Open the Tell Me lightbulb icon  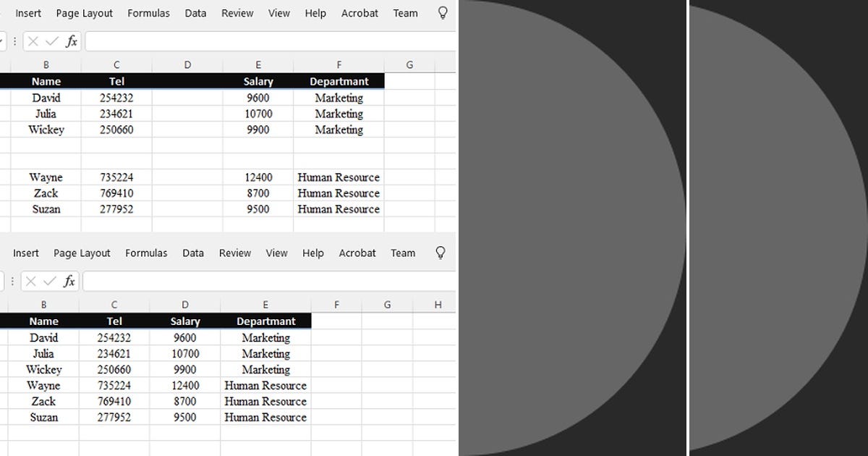click(442, 12)
